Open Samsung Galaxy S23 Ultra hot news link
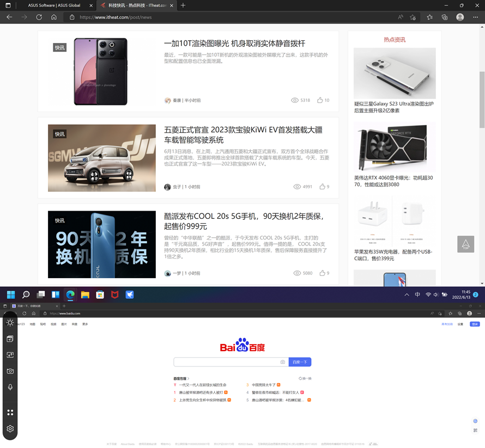Screen dimensions: 485x448 click(394, 107)
